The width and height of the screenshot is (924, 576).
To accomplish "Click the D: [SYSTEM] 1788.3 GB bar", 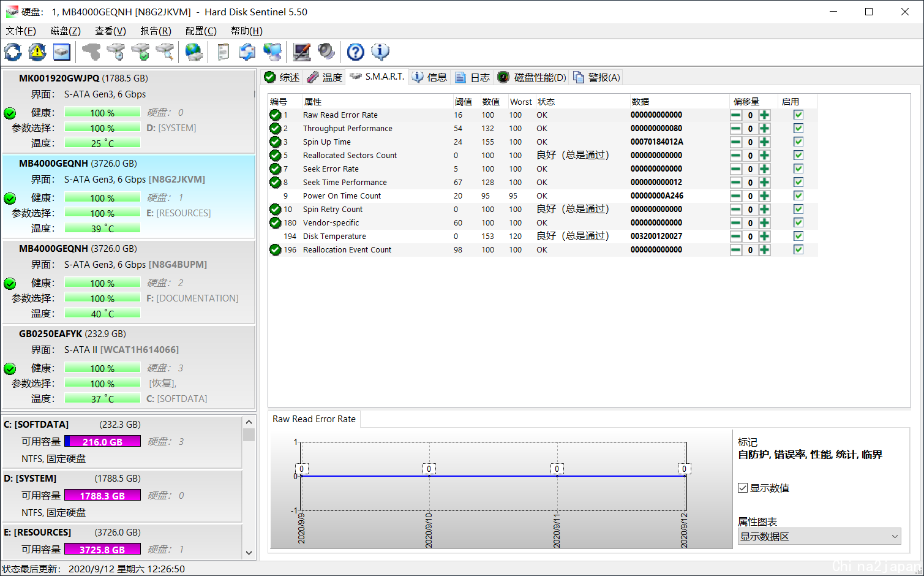I will (102, 496).
